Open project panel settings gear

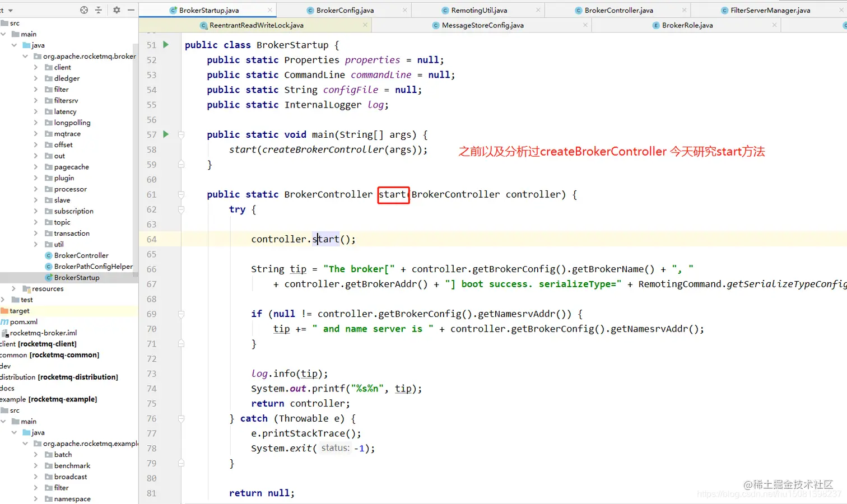point(117,10)
